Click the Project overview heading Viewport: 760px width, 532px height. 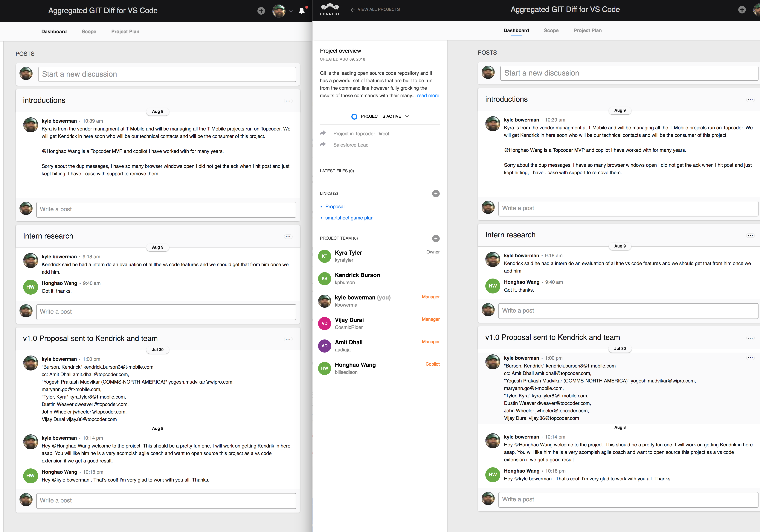pyautogui.click(x=340, y=51)
